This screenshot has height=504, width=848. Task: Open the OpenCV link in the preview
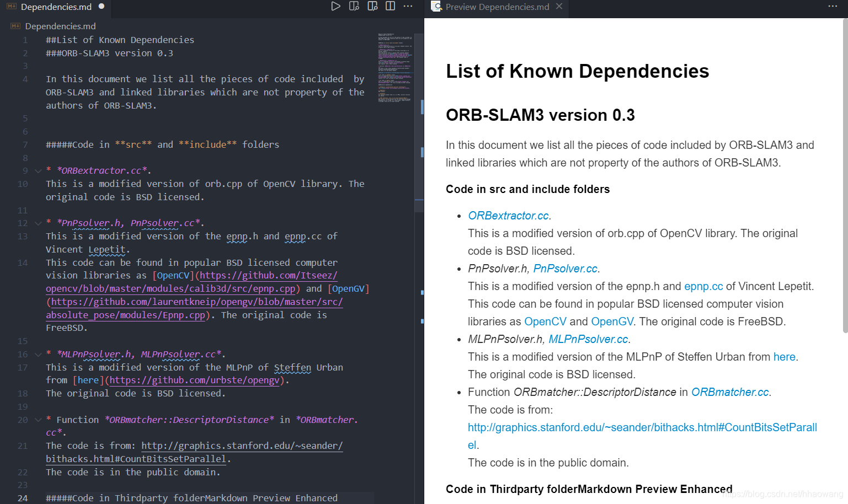pos(545,321)
